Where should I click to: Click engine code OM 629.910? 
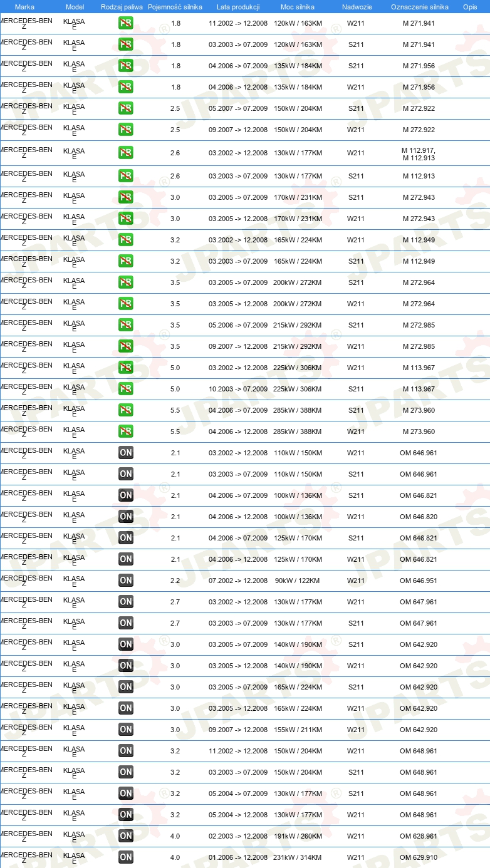coord(419,858)
